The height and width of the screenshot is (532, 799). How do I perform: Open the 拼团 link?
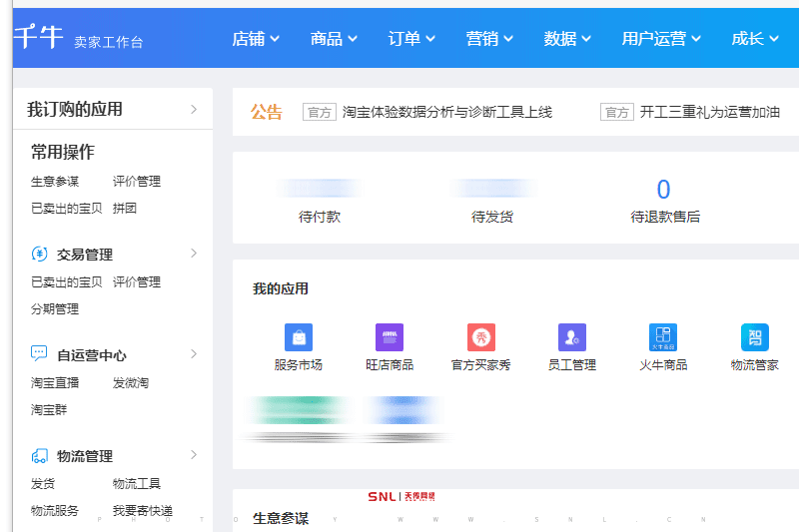click(124, 209)
